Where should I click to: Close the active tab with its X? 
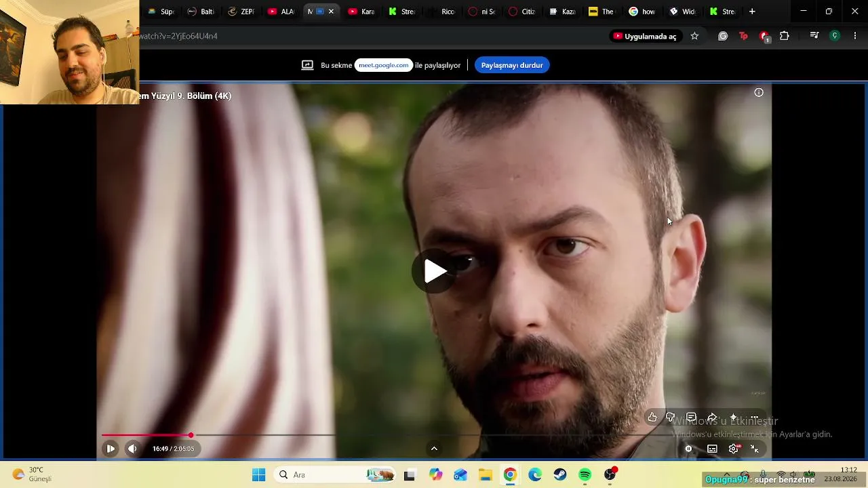click(331, 12)
